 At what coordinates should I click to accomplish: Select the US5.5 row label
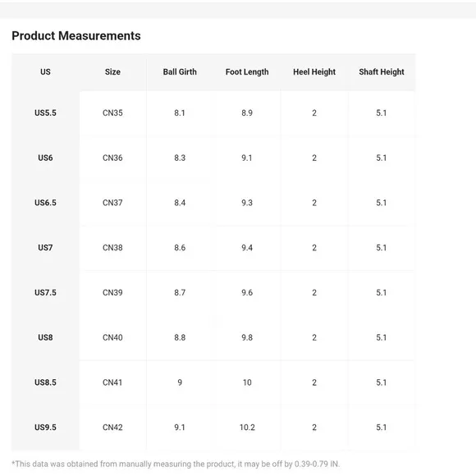point(45,113)
